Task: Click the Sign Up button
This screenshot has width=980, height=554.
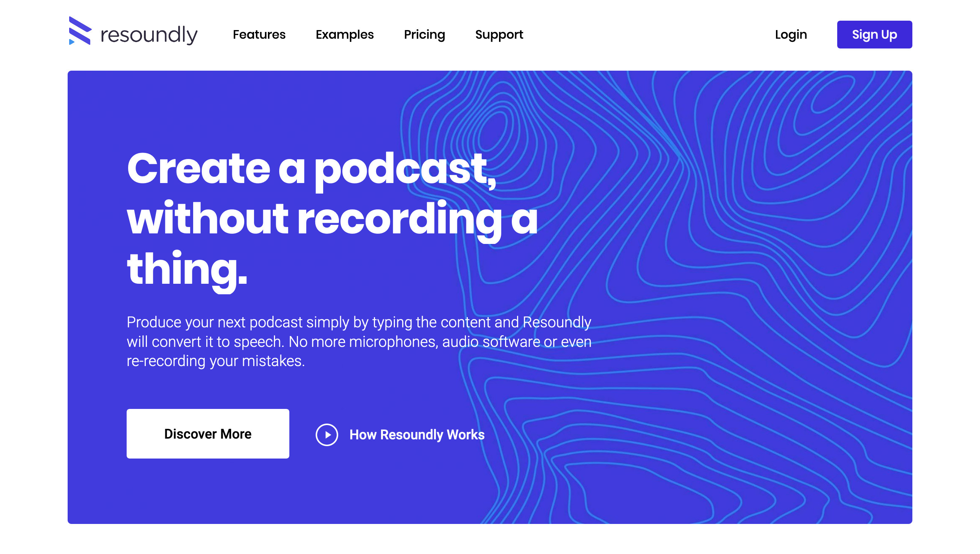Action: point(874,35)
